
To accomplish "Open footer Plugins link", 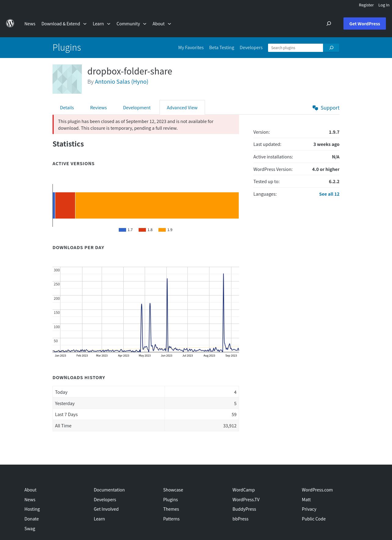I will coord(170,500).
